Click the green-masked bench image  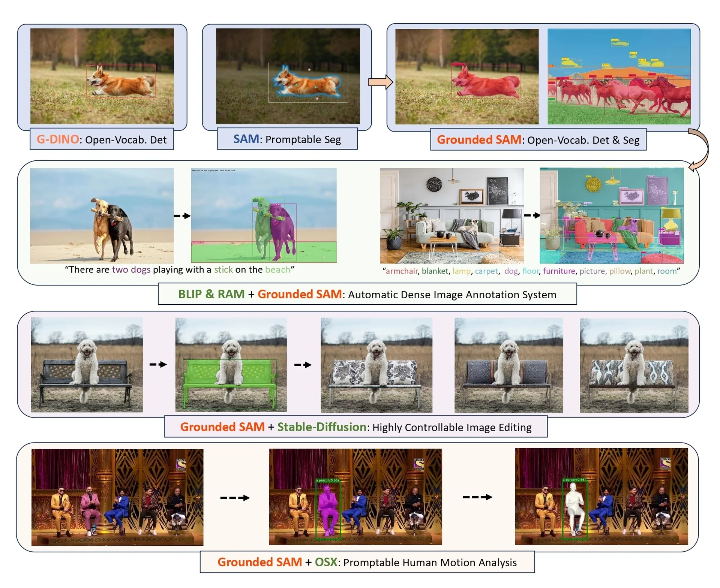coord(231,365)
